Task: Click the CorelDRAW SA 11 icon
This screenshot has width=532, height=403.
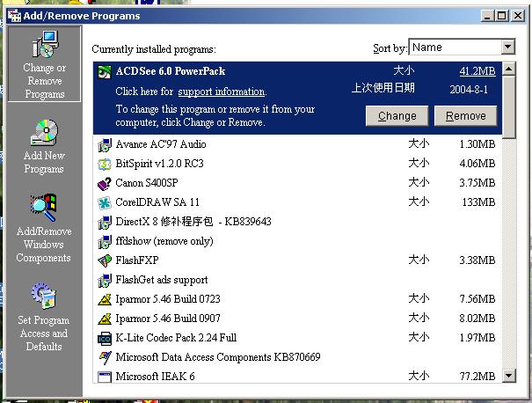Action: (x=105, y=202)
